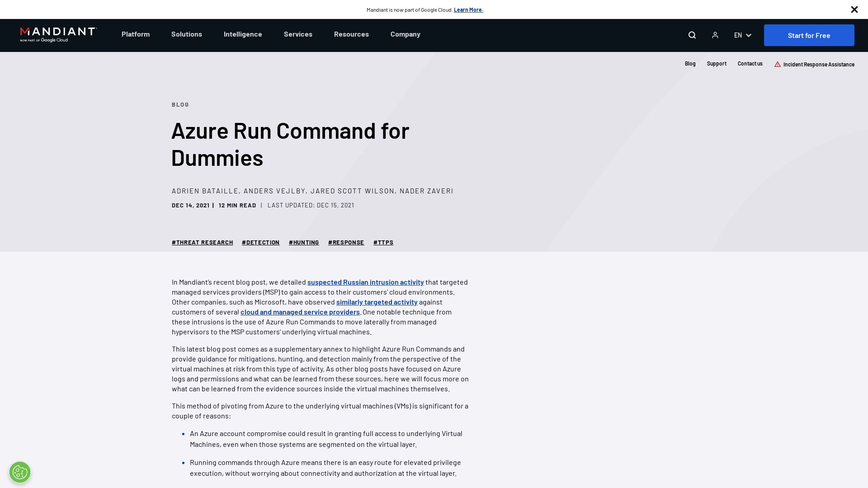Open suspected Russian intrusion activity link
The image size is (868, 488).
coord(366,282)
